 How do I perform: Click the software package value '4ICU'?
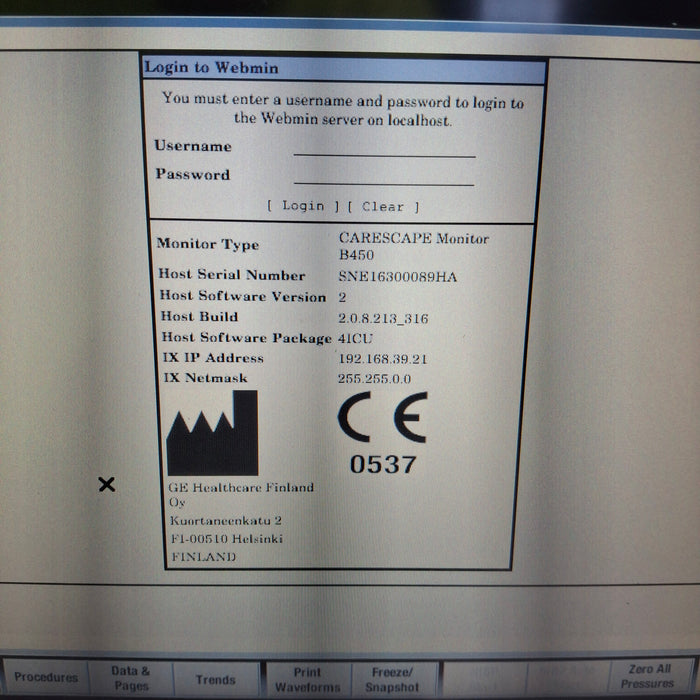point(355,338)
